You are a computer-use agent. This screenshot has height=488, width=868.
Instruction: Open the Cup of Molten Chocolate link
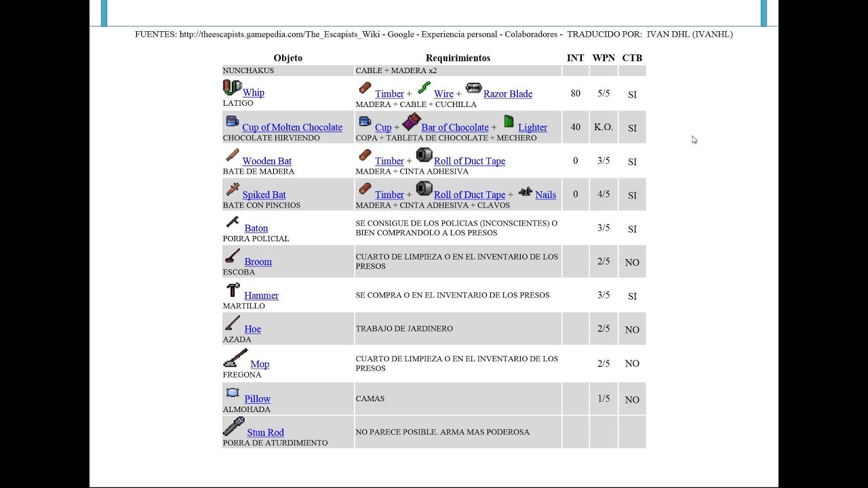tap(292, 127)
